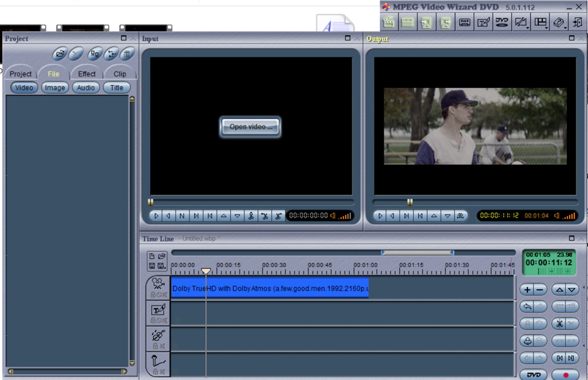This screenshot has width=588, height=380.
Task: Click the open file folder icon in the Project panel
Action: click(60, 54)
